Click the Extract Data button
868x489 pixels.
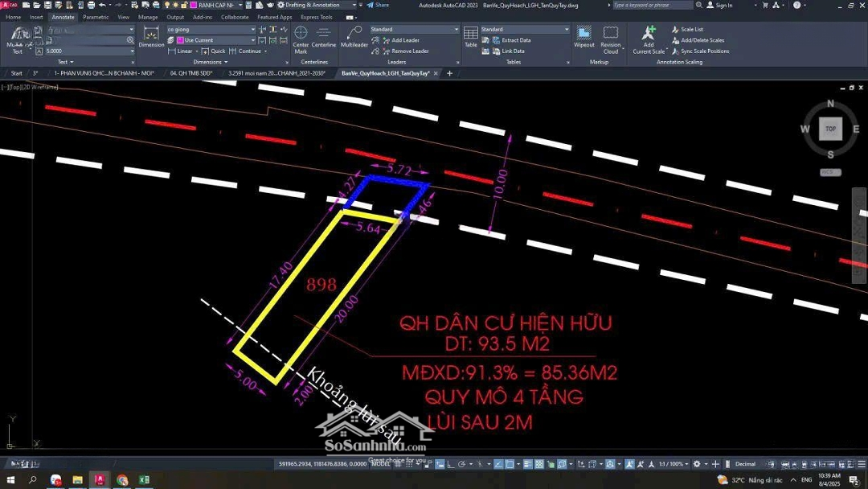(x=515, y=40)
